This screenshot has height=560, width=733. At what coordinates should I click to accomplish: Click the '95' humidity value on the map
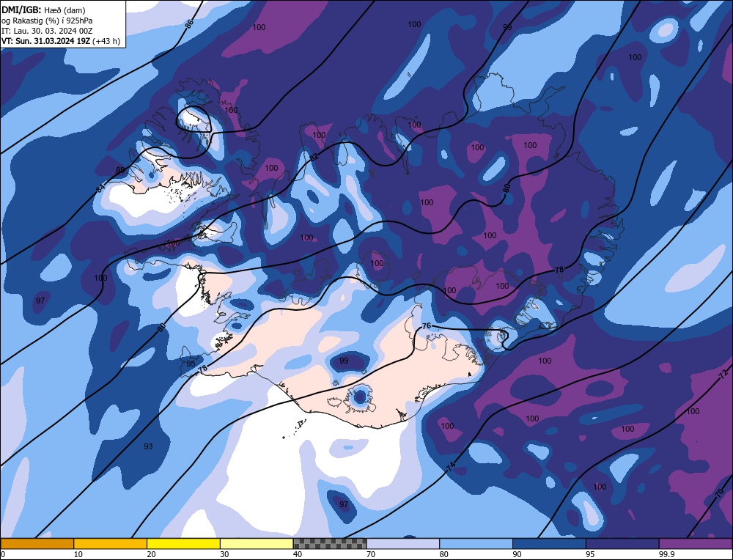(x=191, y=364)
